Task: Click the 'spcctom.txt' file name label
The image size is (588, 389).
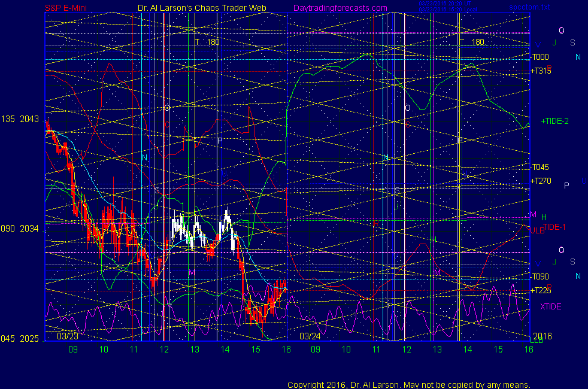Action: point(529,7)
